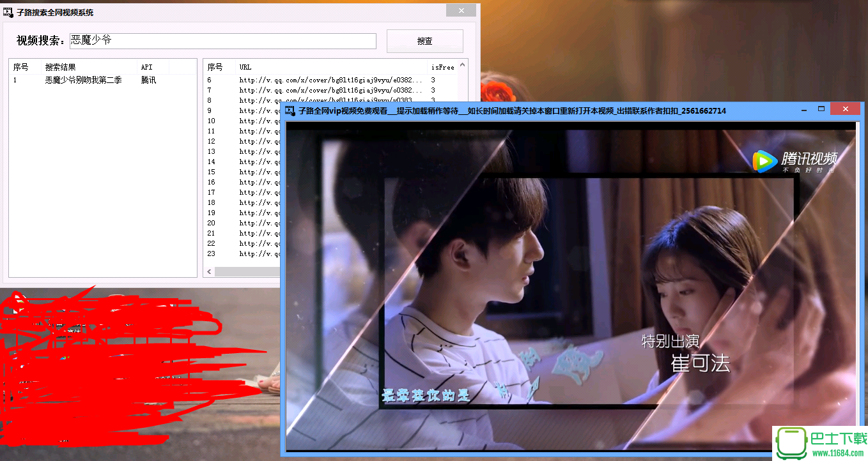Click the search window's title bar icon

(8, 12)
